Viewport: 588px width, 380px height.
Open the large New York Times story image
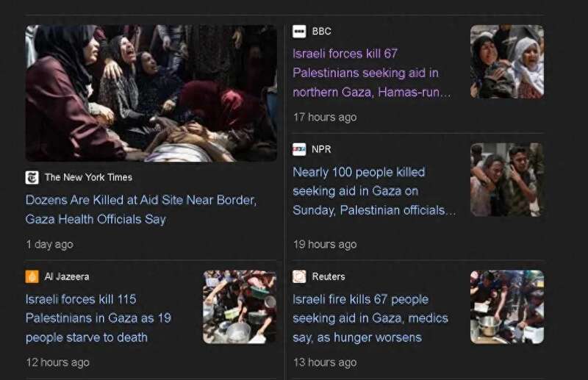(x=151, y=93)
